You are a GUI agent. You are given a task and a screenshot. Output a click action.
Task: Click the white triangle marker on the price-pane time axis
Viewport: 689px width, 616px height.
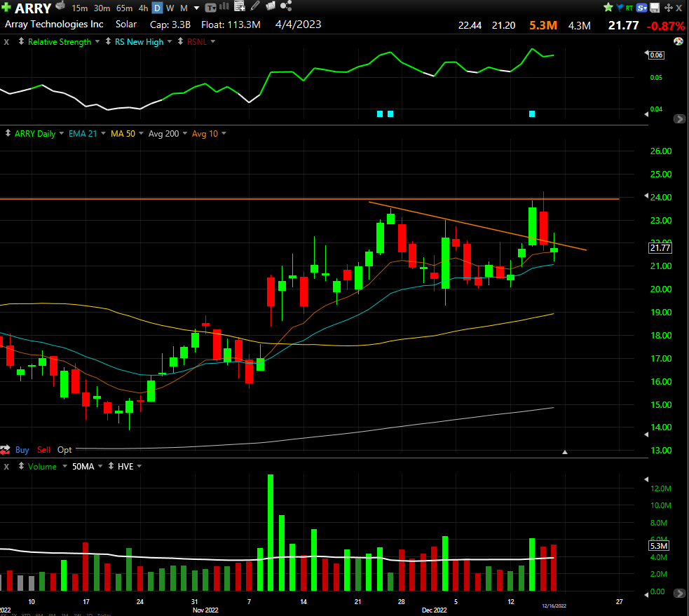tap(565, 452)
